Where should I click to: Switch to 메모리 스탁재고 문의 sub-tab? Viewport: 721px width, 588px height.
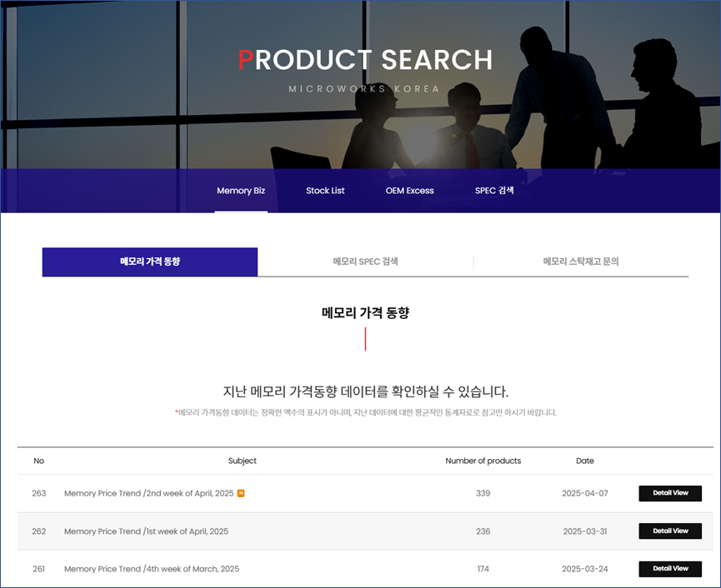click(x=580, y=262)
